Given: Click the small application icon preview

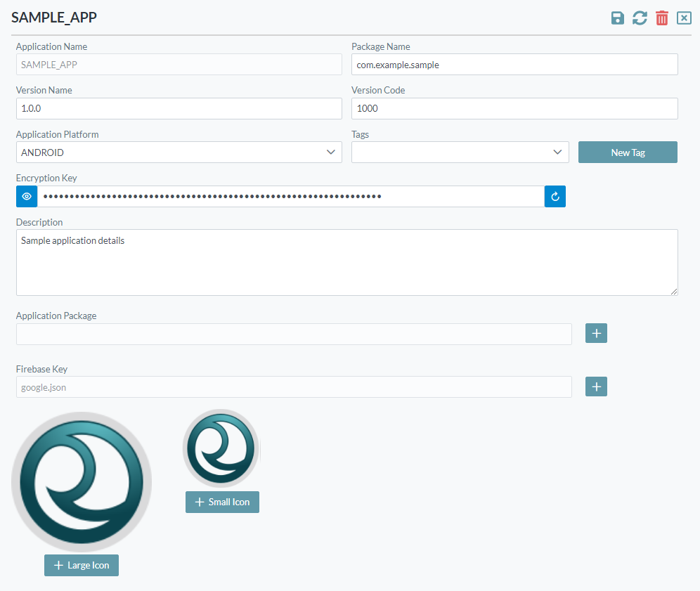Looking at the screenshot, I should [221, 449].
